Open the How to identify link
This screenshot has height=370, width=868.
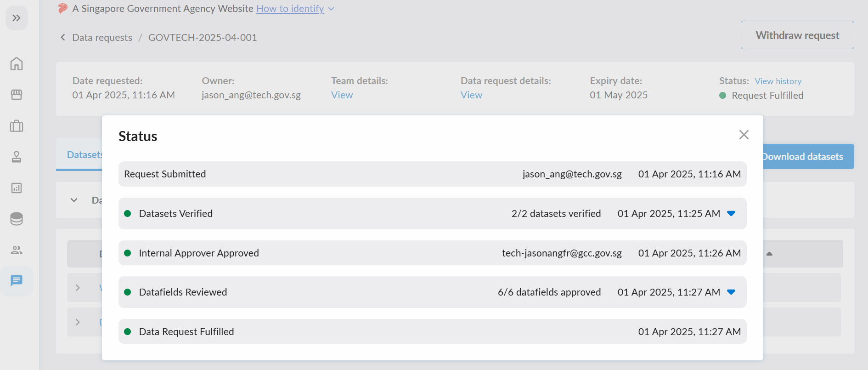click(290, 8)
